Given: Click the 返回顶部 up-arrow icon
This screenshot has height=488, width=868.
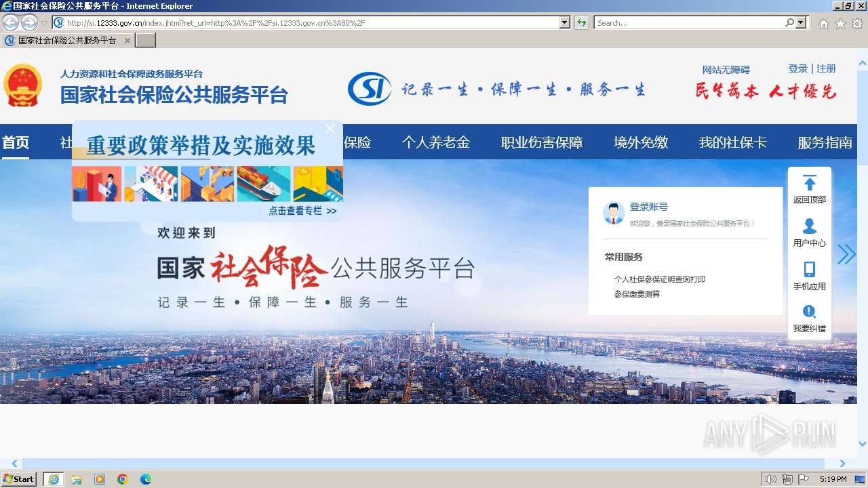Looking at the screenshot, I should click(810, 182).
